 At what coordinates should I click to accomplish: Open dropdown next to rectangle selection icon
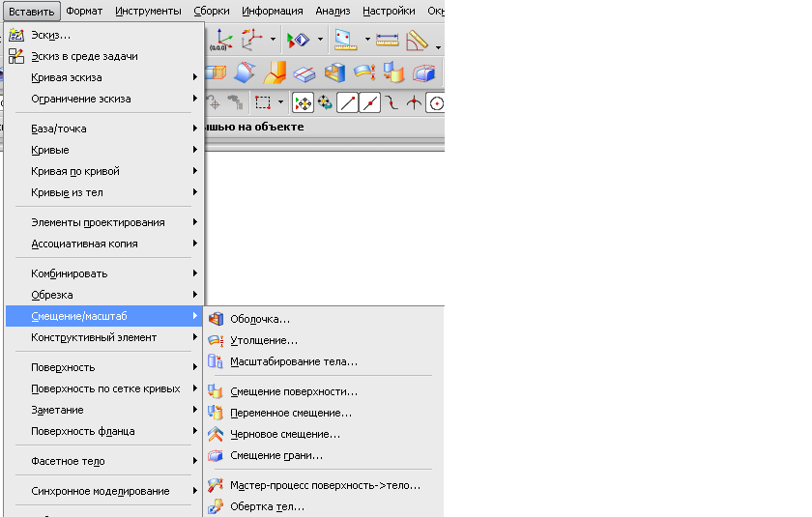280,102
